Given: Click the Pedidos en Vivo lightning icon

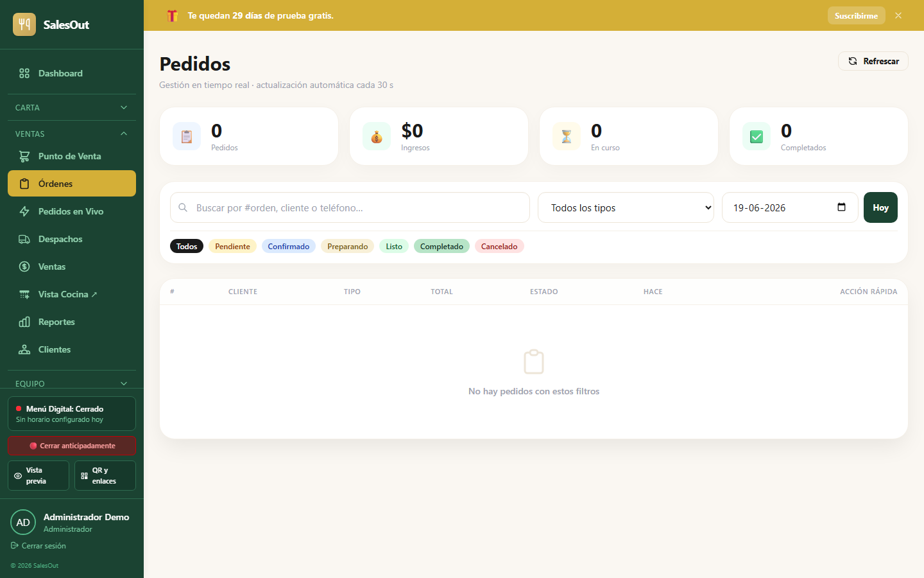Looking at the screenshot, I should 24,211.
